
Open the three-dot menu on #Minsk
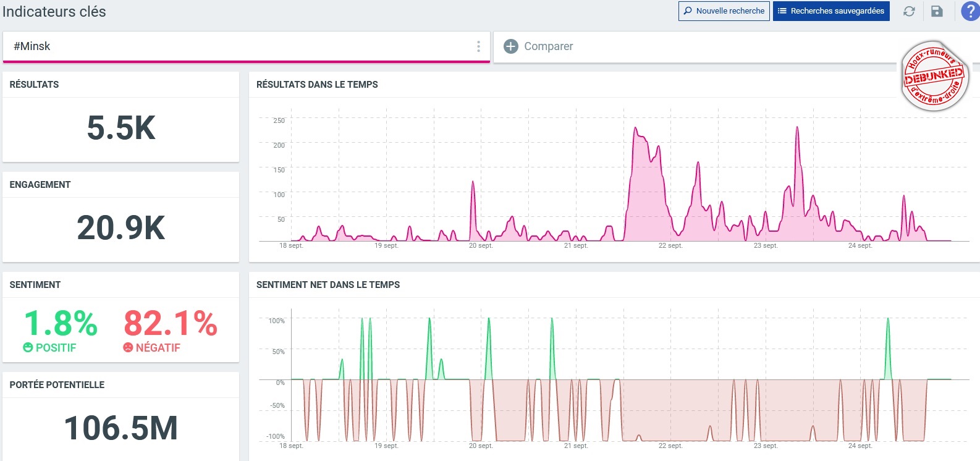pos(478,46)
